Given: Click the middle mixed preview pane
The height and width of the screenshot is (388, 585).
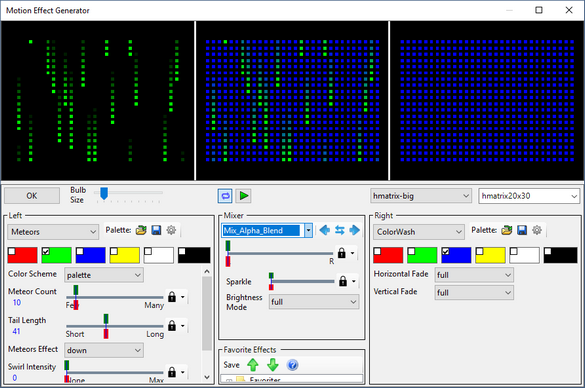Looking at the screenshot, I should pyautogui.click(x=292, y=101).
